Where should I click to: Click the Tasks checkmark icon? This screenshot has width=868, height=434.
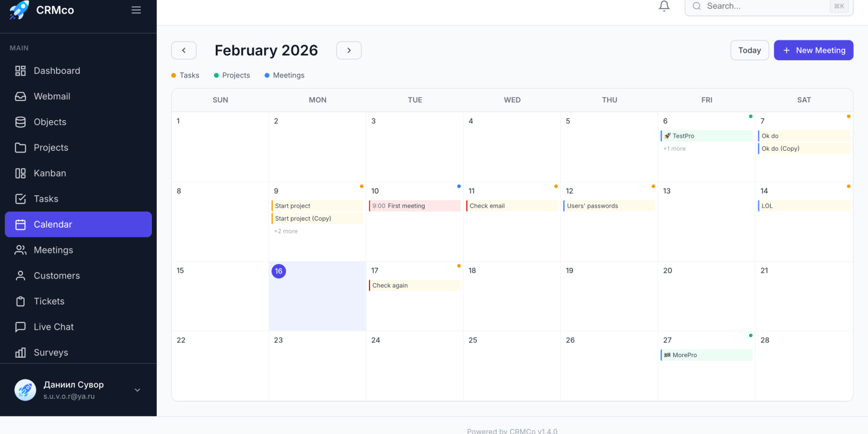click(x=20, y=199)
